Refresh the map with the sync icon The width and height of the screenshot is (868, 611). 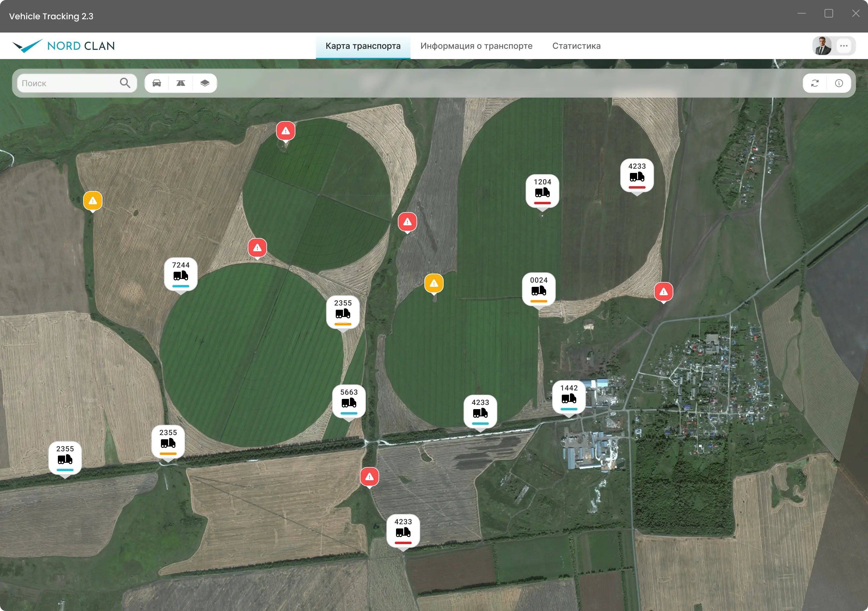815,83
